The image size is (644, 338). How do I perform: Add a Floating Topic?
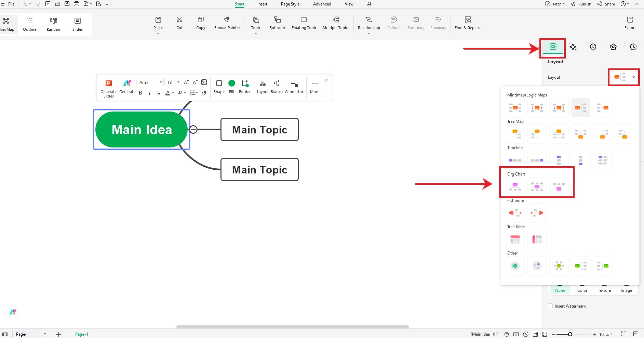point(304,23)
